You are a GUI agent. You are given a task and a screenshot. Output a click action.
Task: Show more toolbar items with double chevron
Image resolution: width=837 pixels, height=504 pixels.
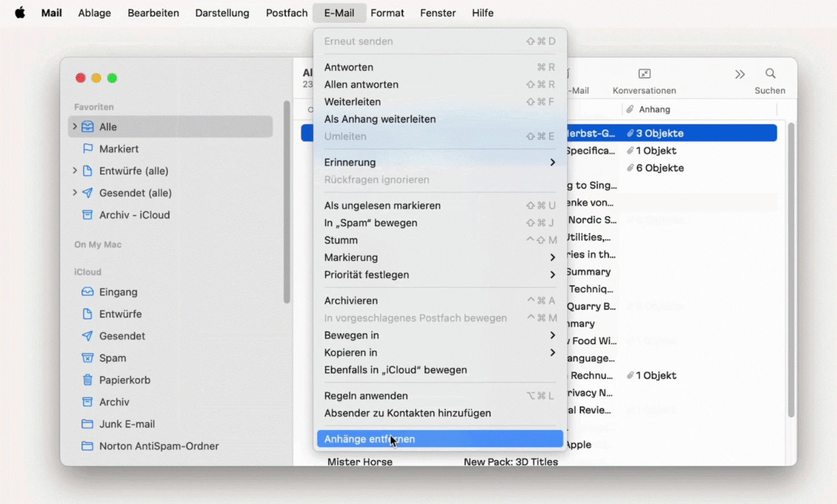pyautogui.click(x=740, y=74)
